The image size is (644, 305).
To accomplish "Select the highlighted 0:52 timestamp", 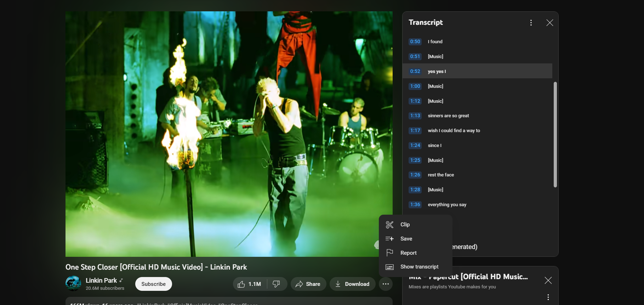I will point(415,71).
